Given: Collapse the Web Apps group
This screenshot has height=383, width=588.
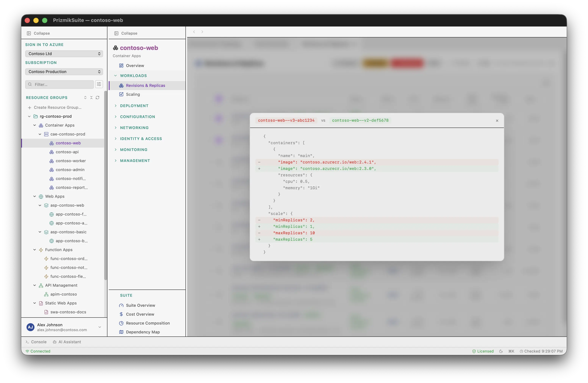Looking at the screenshot, I should coord(35,196).
